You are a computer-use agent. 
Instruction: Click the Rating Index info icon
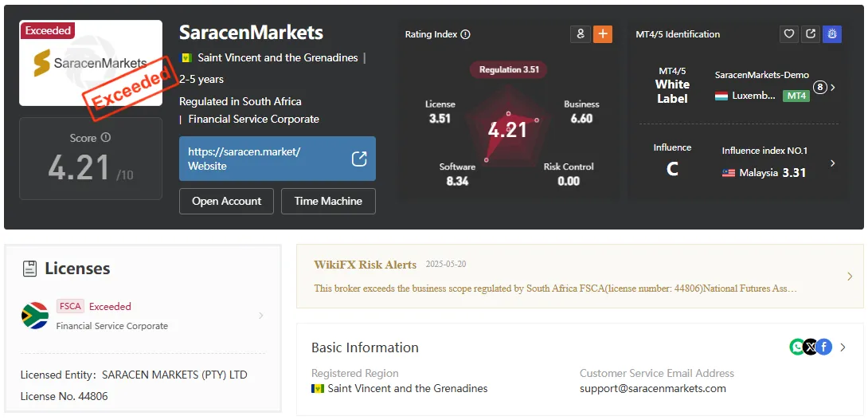[x=466, y=34]
